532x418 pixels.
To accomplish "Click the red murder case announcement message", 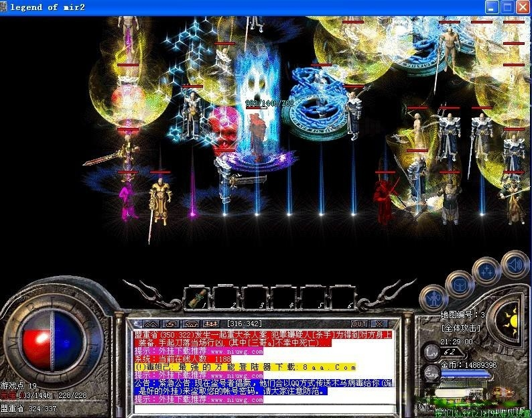I will click(x=263, y=338).
